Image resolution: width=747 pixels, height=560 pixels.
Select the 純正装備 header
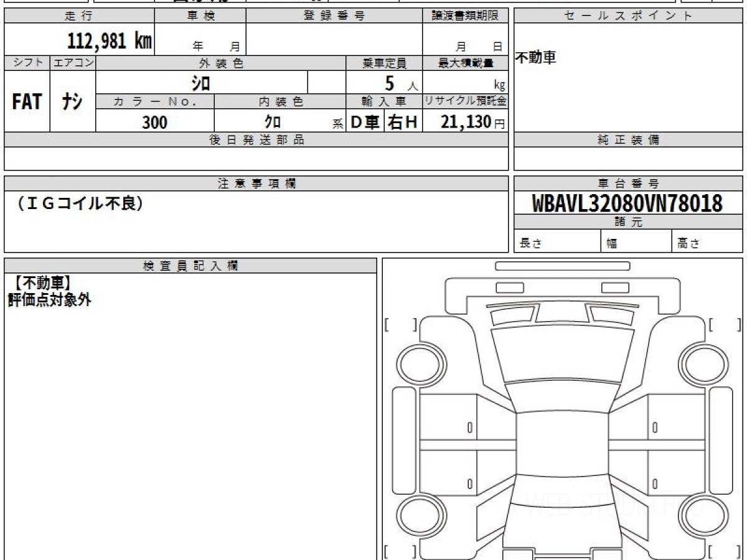pyautogui.click(x=628, y=140)
